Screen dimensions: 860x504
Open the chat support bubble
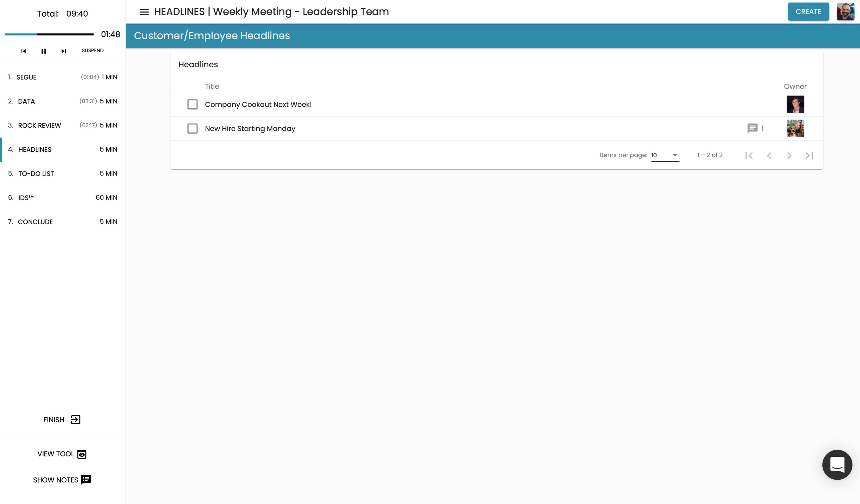[837, 464]
